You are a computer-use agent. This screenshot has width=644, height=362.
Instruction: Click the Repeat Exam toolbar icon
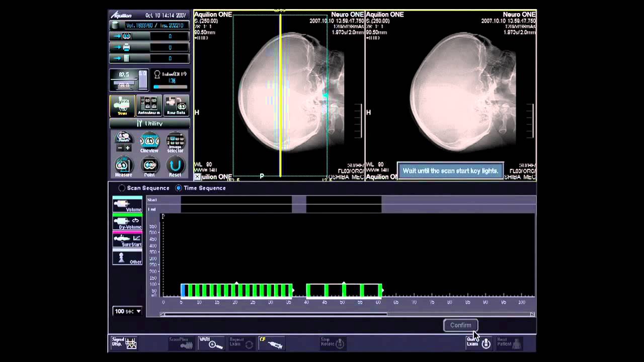(242, 343)
